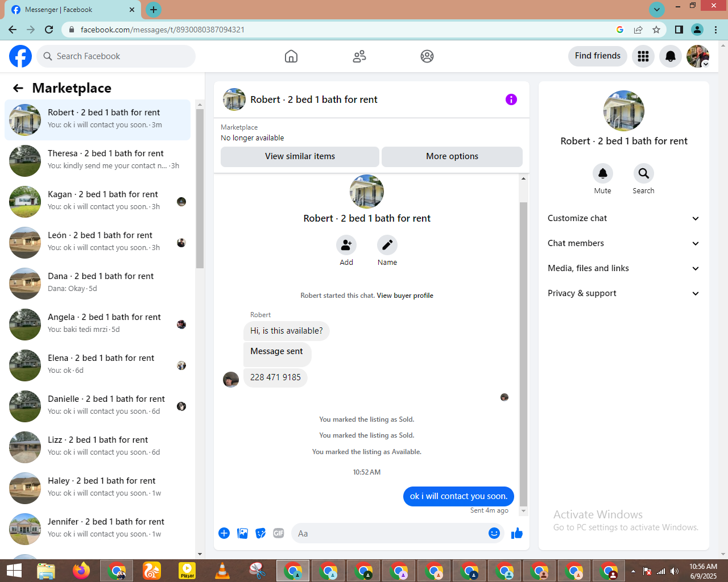Open Haley 2 bed 1 bath chat

98,488
